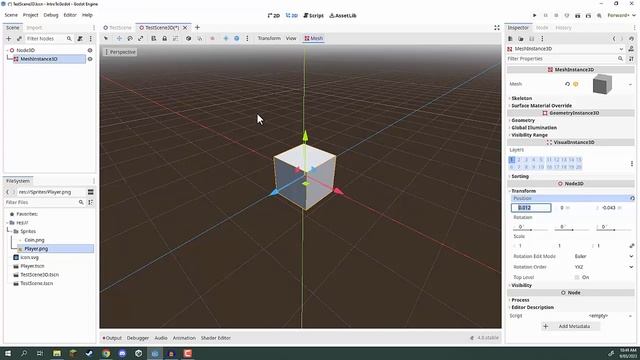Select the Select Mode arrow tool
The height and width of the screenshot is (360, 640).
click(106, 38)
